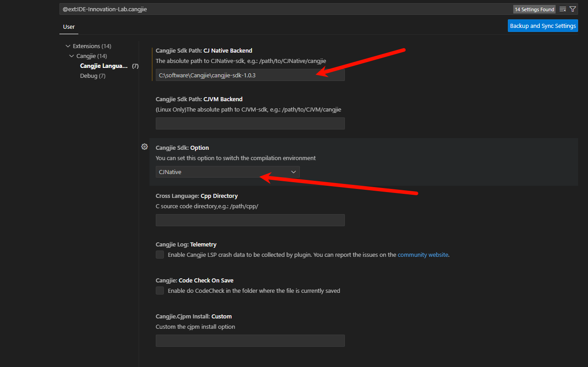Click the Cpp Directory input field
The width and height of the screenshot is (588, 367).
coord(250,220)
